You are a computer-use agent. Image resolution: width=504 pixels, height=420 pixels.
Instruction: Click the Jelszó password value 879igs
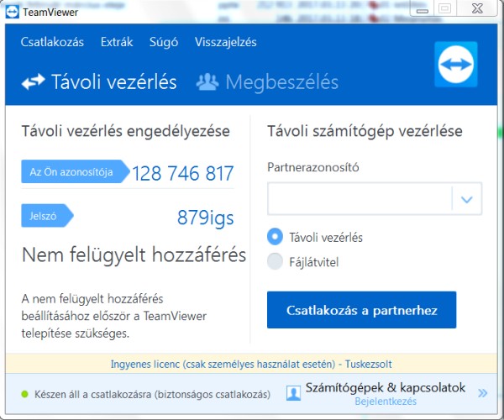[x=205, y=218]
